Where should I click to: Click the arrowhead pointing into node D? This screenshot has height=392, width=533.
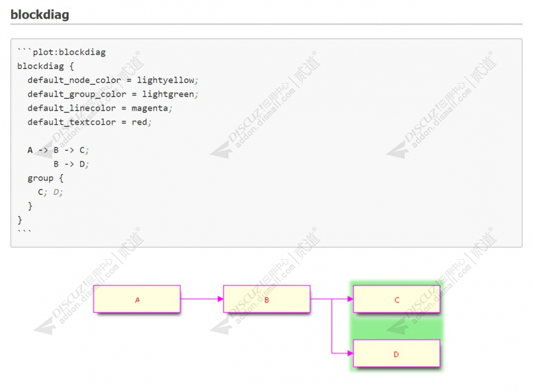pyautogui.click(x=350, y=353)
